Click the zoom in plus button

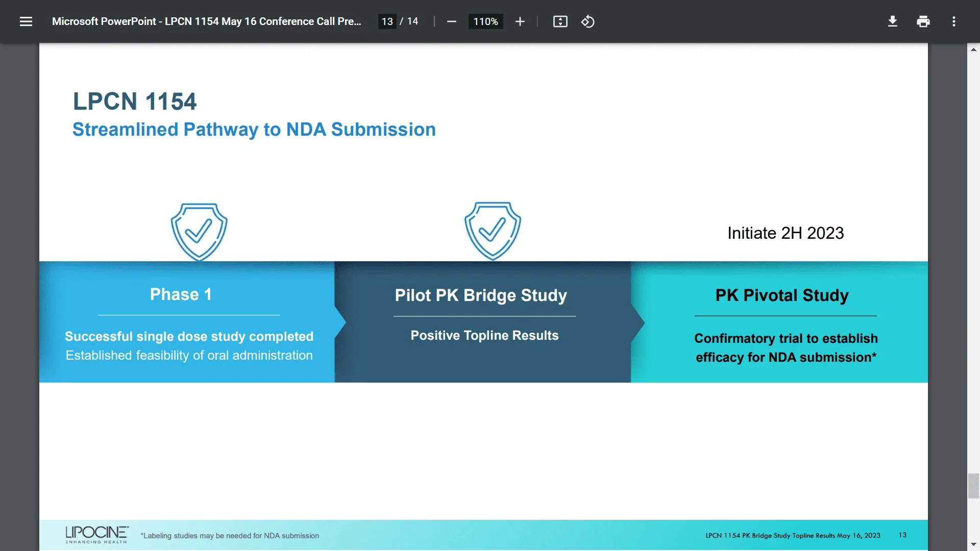point(520,21)
